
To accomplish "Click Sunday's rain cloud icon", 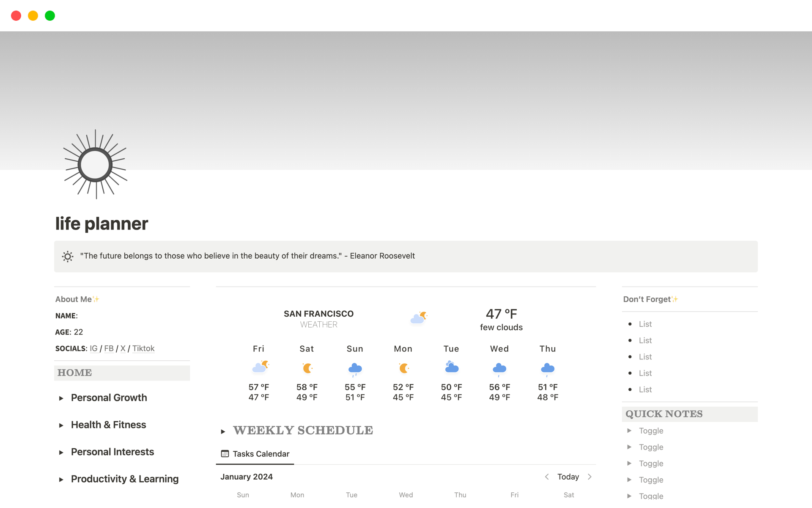I will coord(355,369).
